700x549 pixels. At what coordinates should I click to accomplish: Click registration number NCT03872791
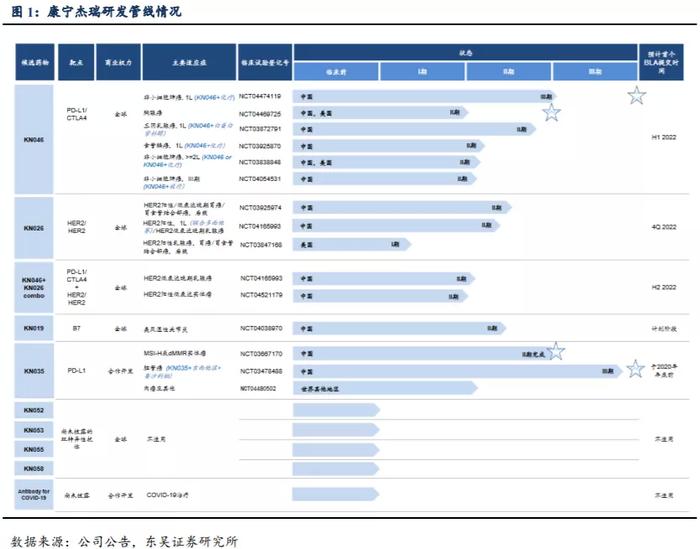[x=260, y=129]
